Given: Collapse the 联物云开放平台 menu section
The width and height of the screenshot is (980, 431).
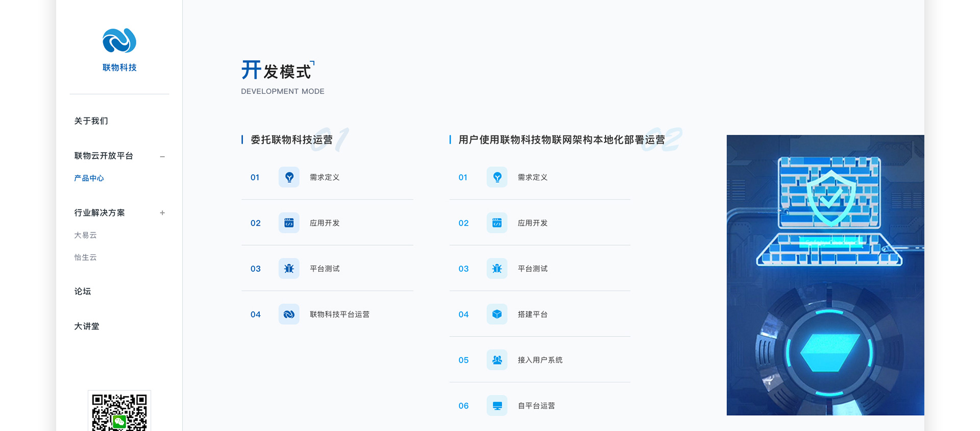Looking at the screenshot, I should click(x=162, y=156).
